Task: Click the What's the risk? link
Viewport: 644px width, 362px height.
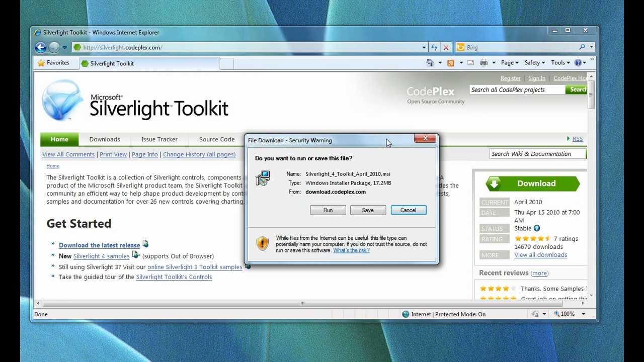Action: [351, 250]
